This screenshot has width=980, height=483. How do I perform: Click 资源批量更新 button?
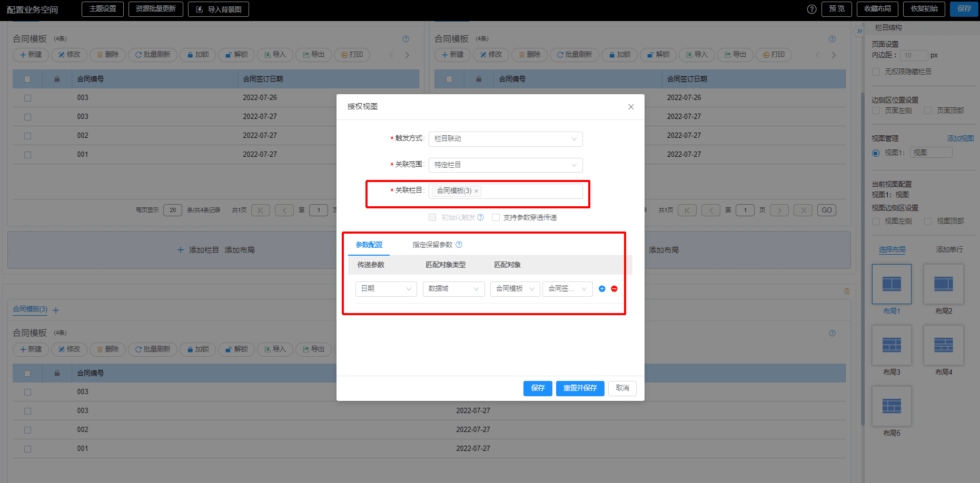point(156,9)
